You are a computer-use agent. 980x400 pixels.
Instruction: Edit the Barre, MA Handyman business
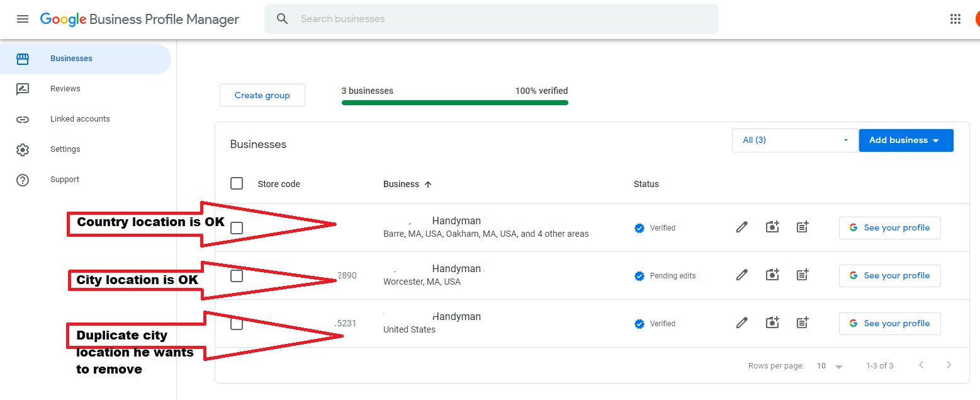[742, 227]
